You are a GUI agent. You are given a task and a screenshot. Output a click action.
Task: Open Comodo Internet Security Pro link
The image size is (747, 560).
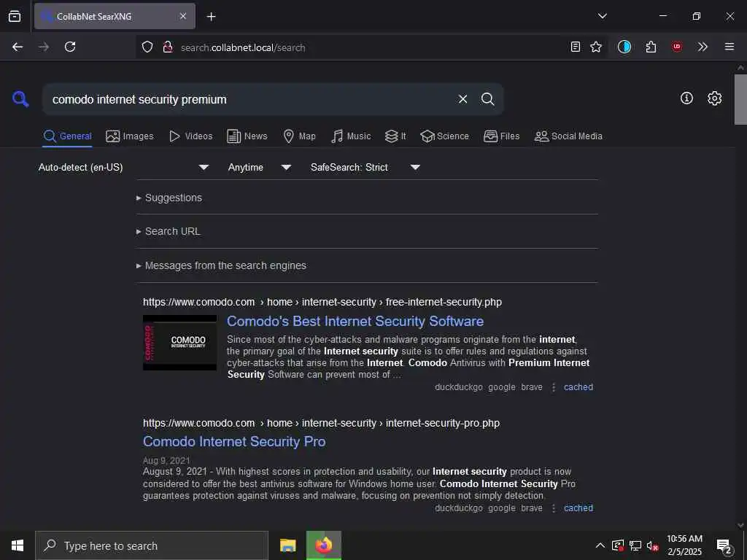point(234,442)
